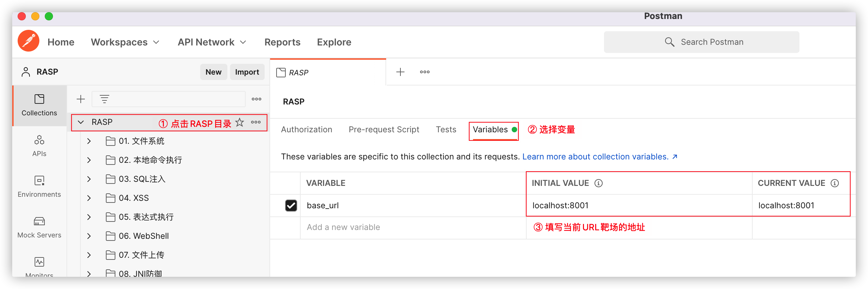Click the search magnifier icon
The width and height of the screenshot is (868, 289).
point(669,42)
